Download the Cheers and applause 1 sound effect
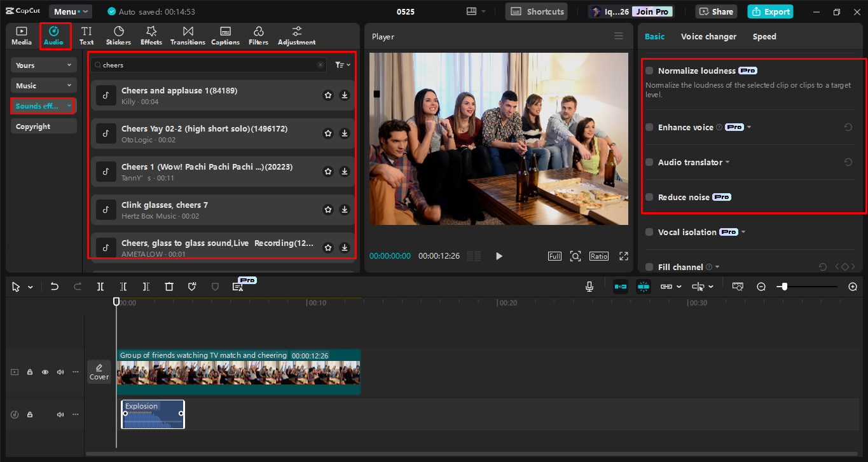 (344, 95)
